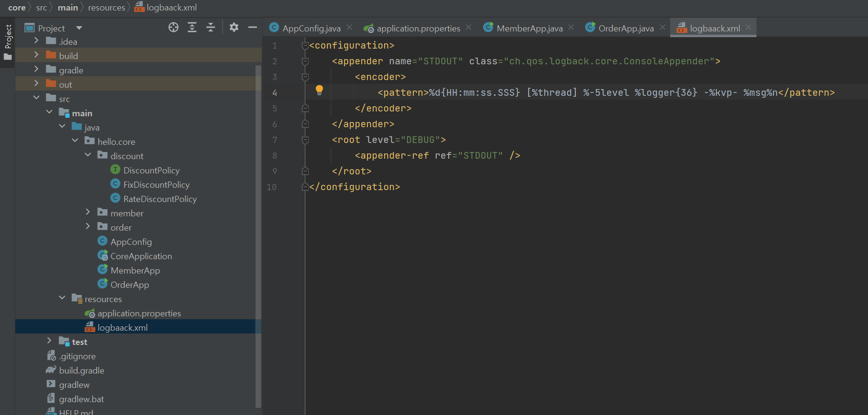Expand the order package

88,226
